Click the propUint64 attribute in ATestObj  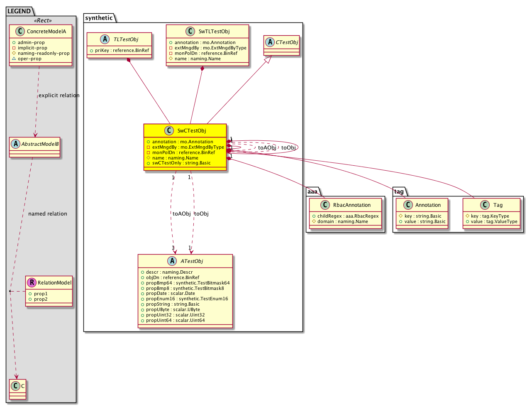[175, 321]
